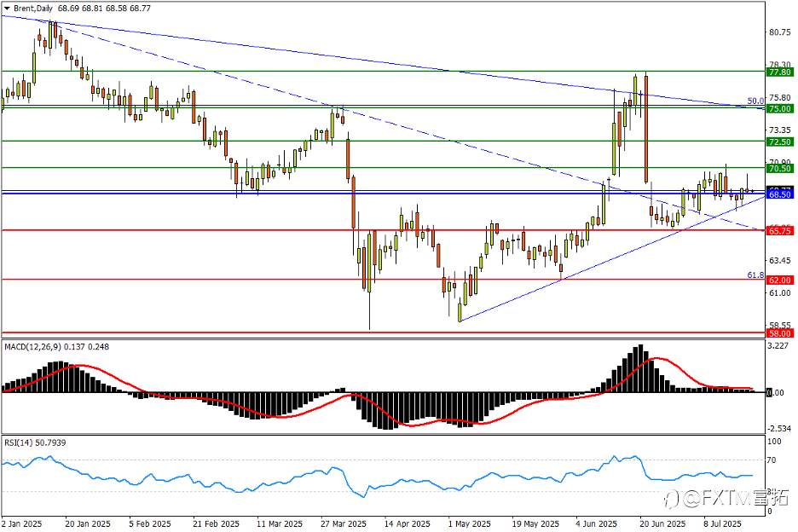This screenshot has height=532, width=798.
Task: Click the 21 Feb 2025 date label
Action: point(217,523)
